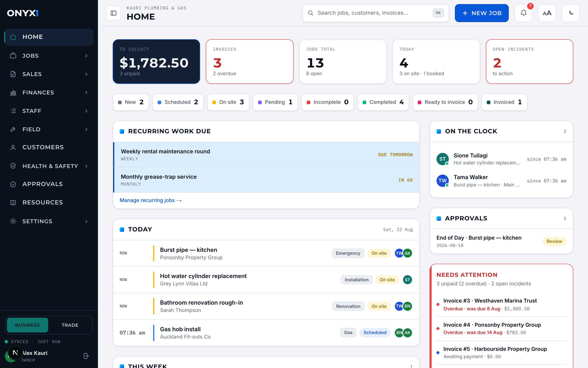The width and height of the screenshot is (588, 368).
Task: Expand the Sales menu chevron
Action: (x=86, y=74)
